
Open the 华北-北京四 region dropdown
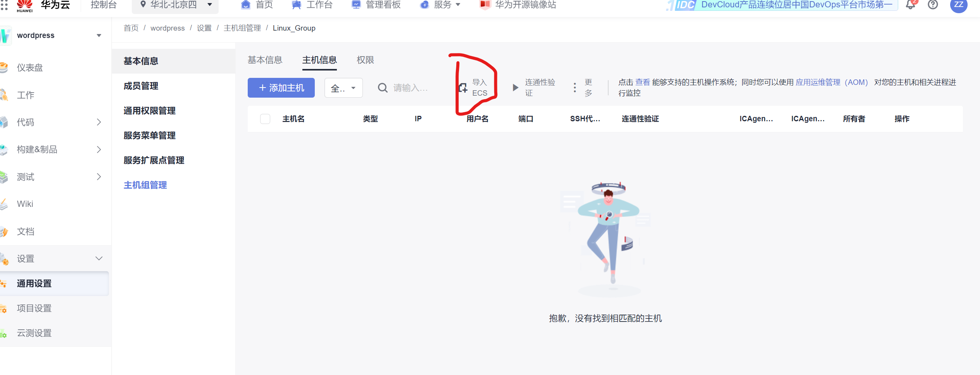pyautogui.click(x=175, y=5)
